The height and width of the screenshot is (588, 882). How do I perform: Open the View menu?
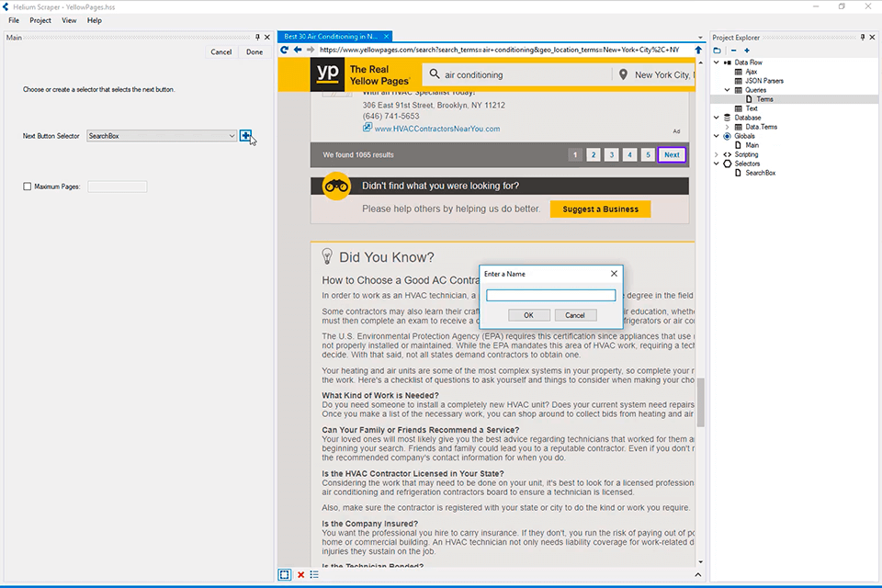pos(69,20)
